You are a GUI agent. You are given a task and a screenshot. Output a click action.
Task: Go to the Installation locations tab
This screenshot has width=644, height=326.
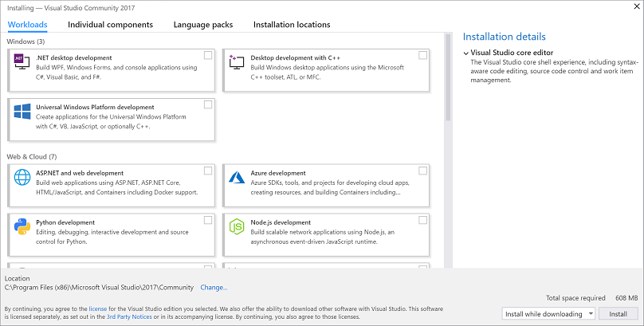(x=292, y=25)
